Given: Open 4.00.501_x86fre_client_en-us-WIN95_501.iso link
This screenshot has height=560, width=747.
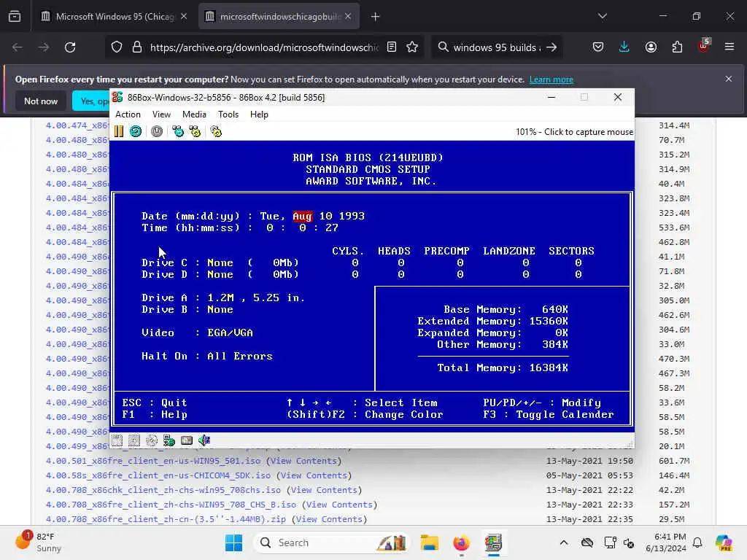Looking at the screenshot, I should 153,461.
